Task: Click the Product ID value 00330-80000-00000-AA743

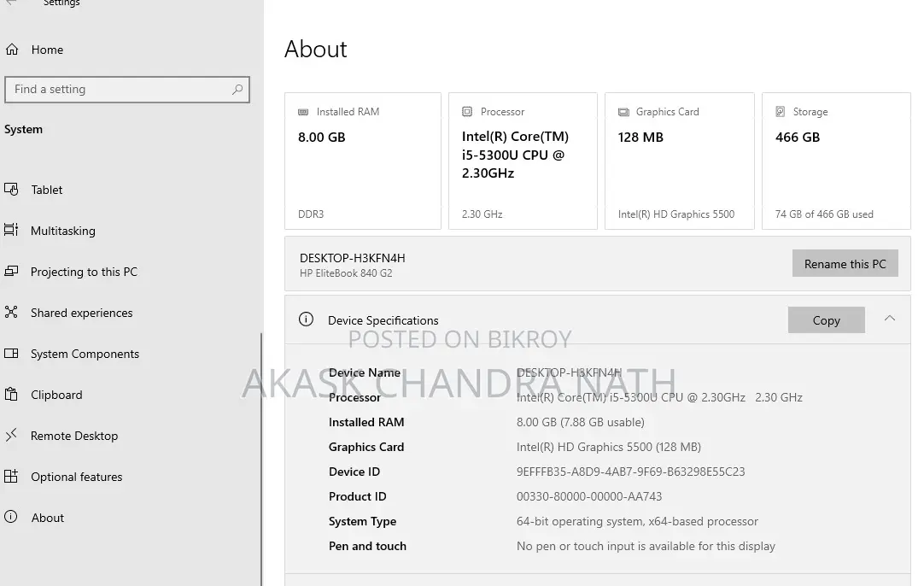Action: click(x=589, y=496)
